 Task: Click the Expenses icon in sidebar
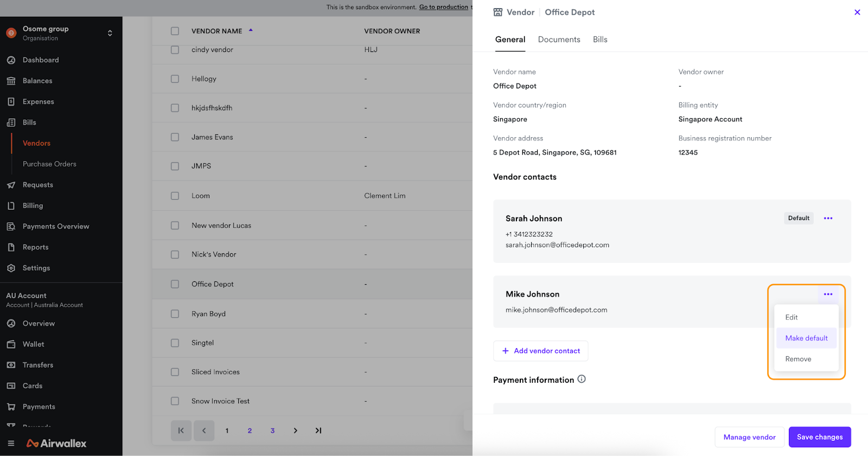click(x=11, y=101)
